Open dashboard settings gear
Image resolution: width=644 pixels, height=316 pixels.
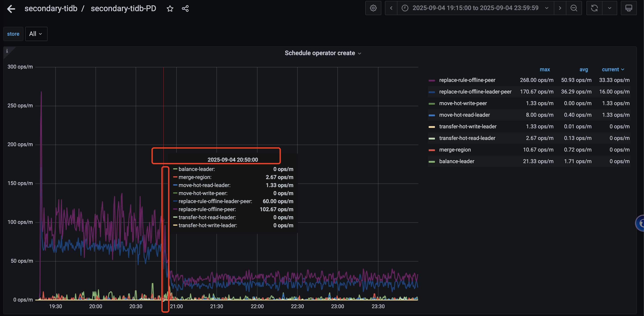373,8
